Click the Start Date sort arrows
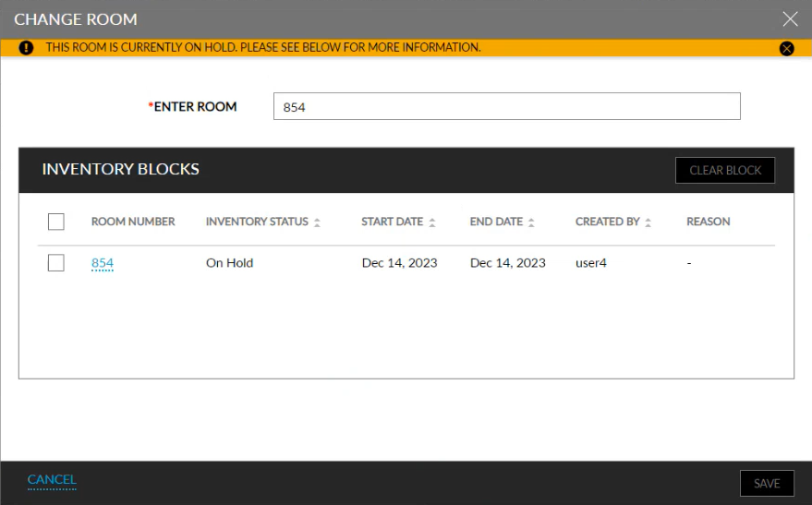Image resolution: width=812 pixels, height=505 pixels. point(432,222)
